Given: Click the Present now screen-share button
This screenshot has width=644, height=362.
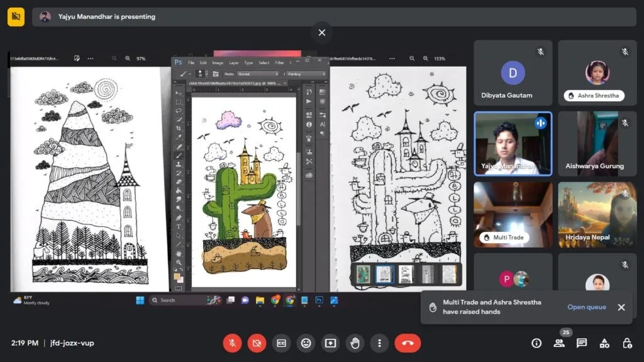Looking at the screenshot, I should click(331, 343).
